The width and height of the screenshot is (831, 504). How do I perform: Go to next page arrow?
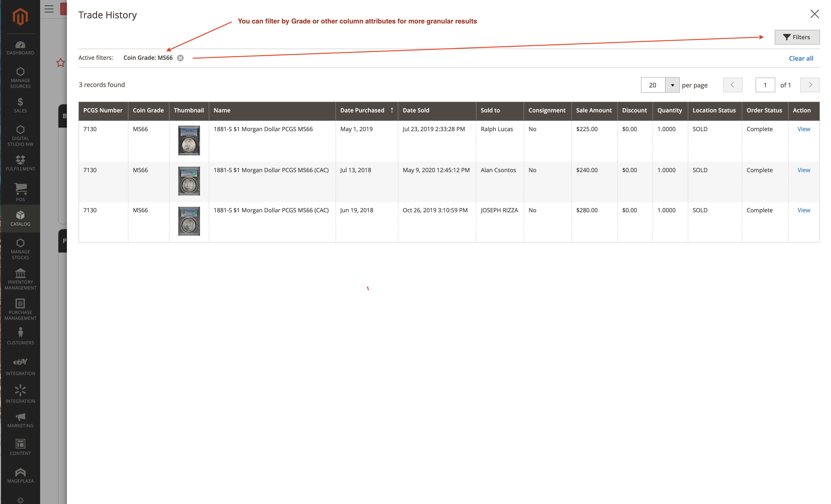tap(810, 85)
